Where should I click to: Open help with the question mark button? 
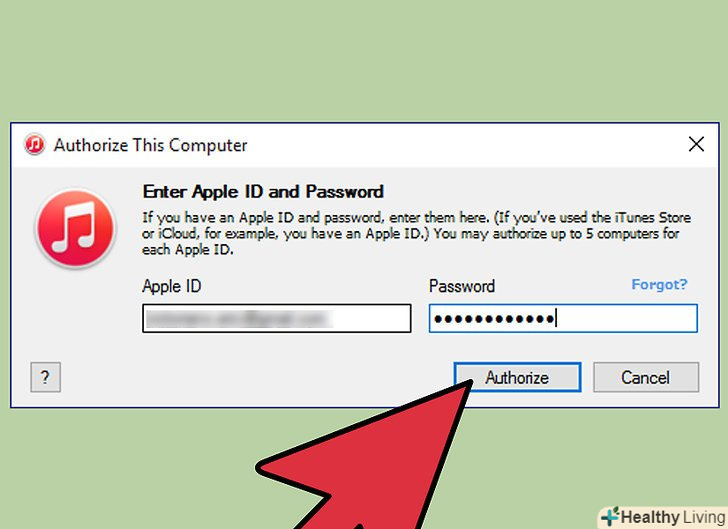coord(46,377)
